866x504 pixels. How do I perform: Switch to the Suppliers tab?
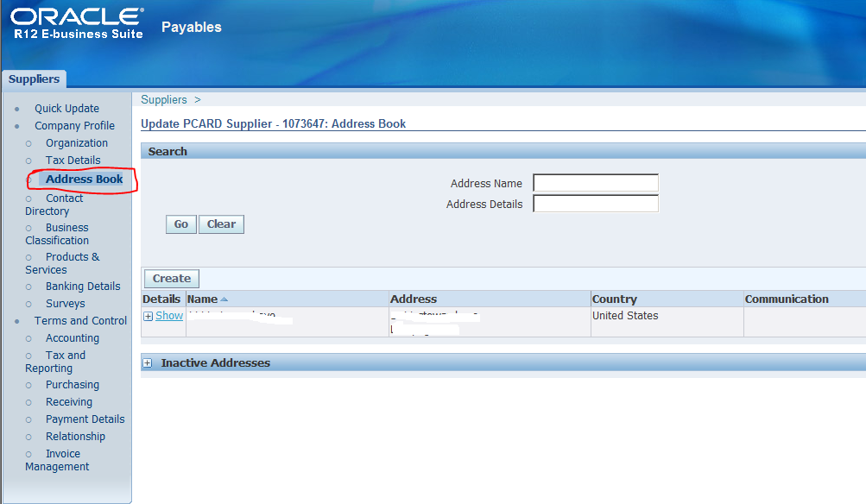[34, 79]
